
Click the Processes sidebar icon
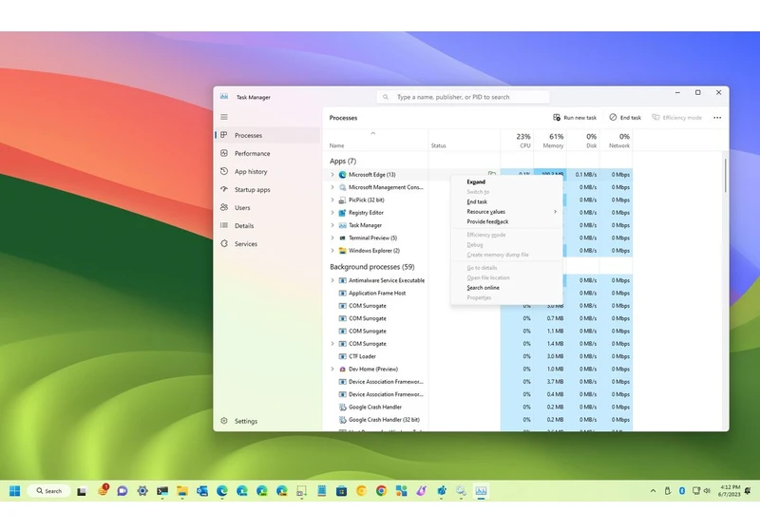[x=224, y=135]
